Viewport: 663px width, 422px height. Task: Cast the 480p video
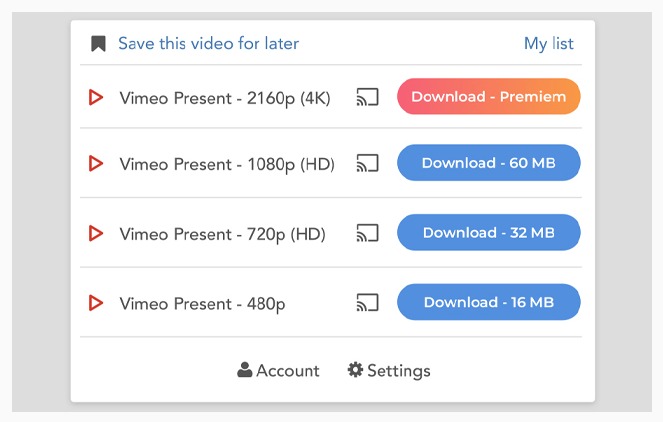click(367, 303)
